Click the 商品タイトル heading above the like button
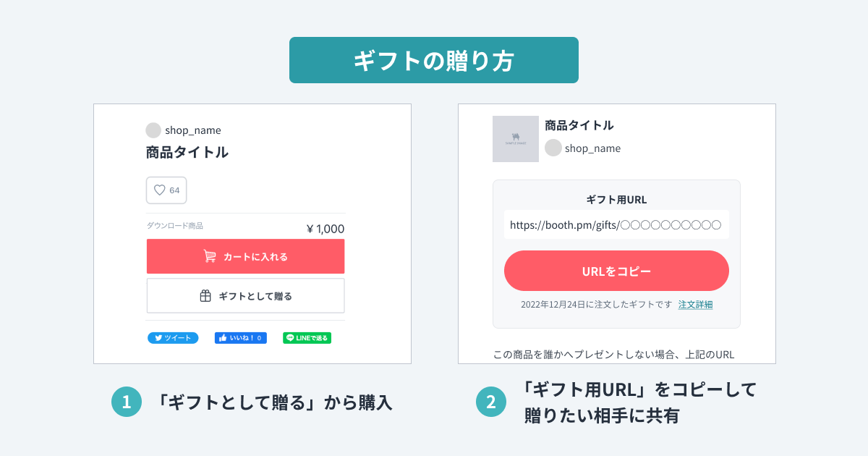Screen dimensions: 868x456 187,153
